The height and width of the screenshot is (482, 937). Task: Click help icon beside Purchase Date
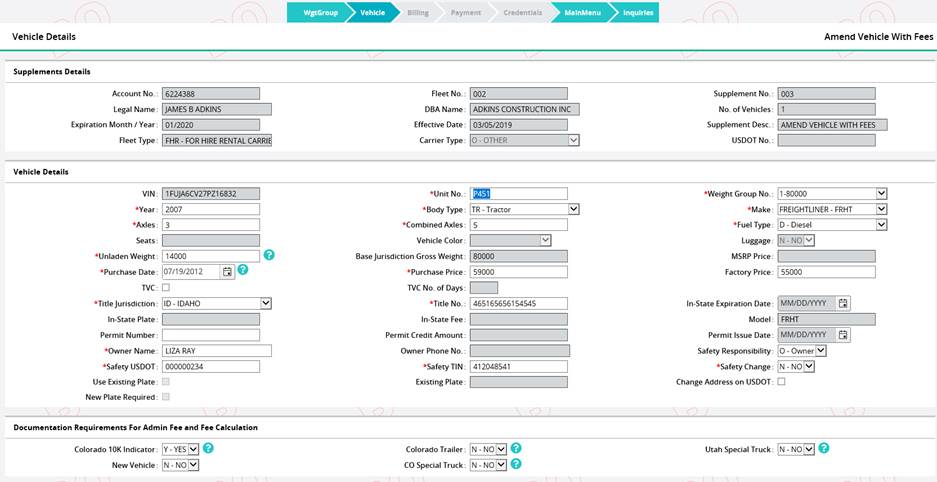coord(243,271)
